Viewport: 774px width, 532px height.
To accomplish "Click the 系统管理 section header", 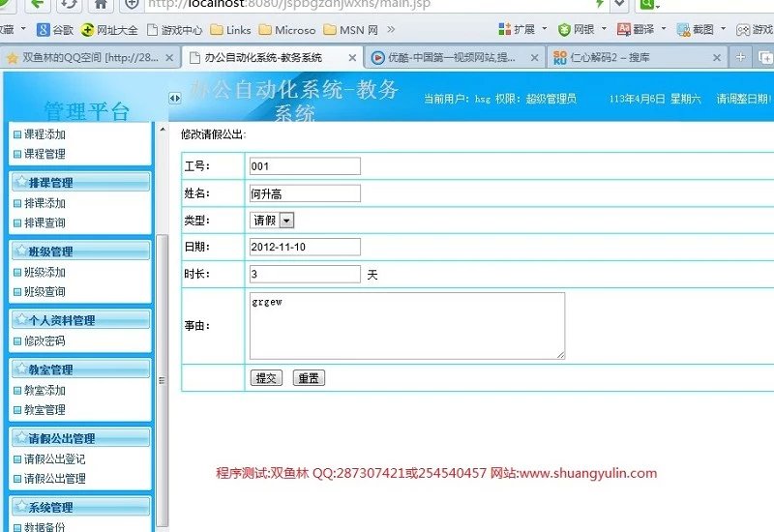I will point(80,507).
